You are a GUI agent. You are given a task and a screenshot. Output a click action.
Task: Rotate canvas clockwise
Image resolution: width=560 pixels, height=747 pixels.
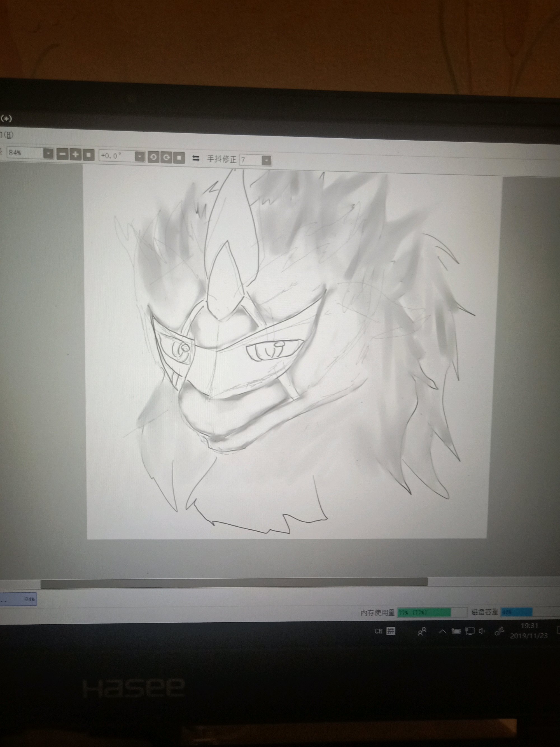[x=166, y=157]
